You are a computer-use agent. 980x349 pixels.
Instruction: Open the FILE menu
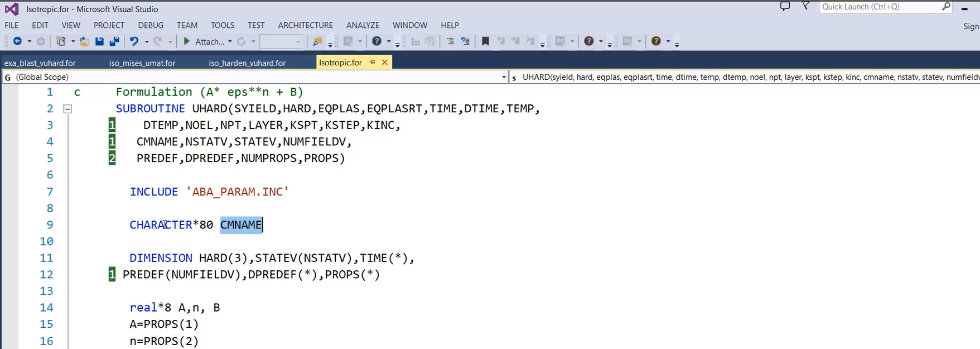[x=12, y=25]
